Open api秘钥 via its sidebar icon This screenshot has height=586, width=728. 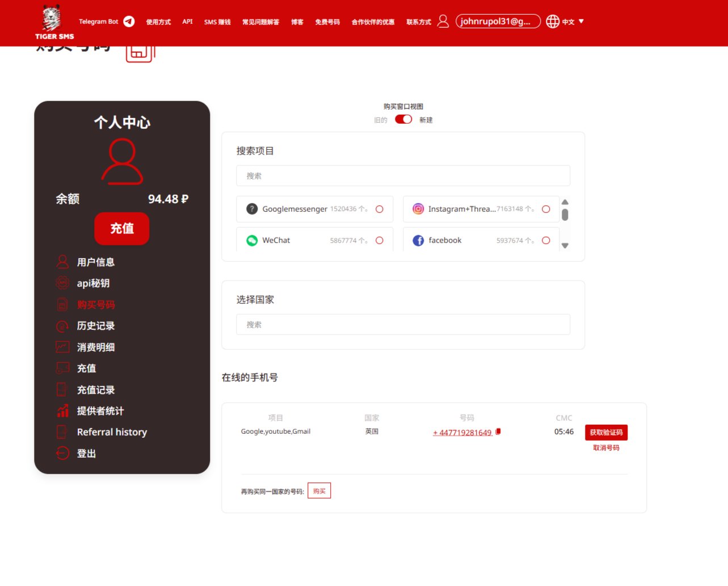(x=62, y=283)
